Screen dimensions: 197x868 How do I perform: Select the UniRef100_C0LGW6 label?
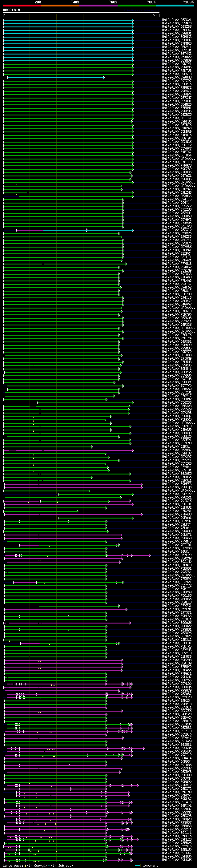coord(177,860)
